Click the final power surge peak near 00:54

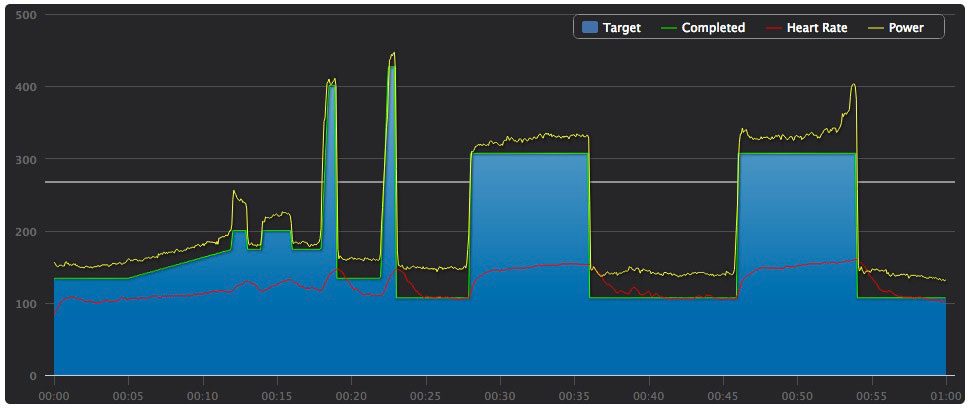coord(853,86)
